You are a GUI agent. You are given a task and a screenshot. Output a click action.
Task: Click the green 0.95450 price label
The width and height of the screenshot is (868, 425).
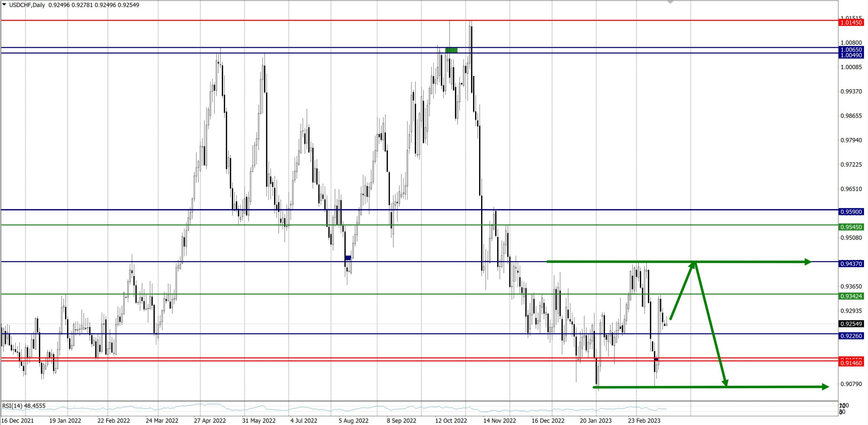pyautogui.click(x=851, y=227)
